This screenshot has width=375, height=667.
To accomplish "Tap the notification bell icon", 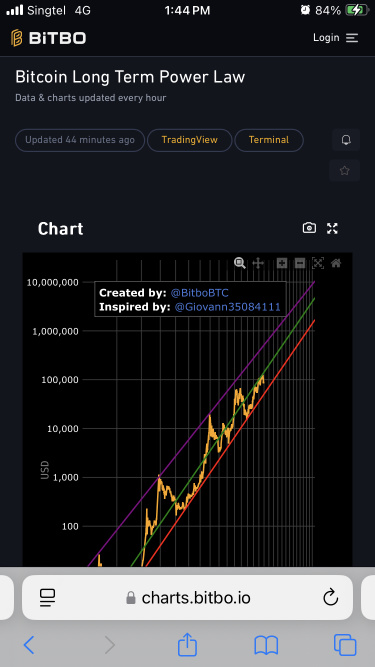I will [x=346, y=140].
